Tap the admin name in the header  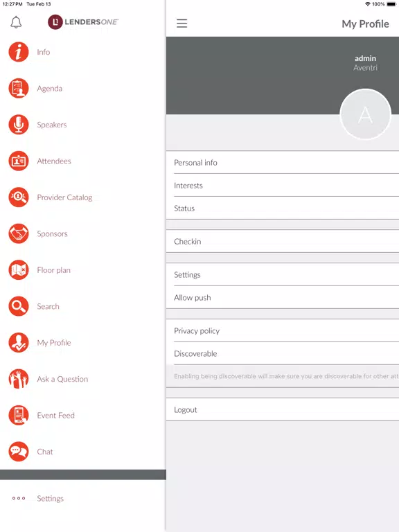pyautogui.click(x=365, y=58)
